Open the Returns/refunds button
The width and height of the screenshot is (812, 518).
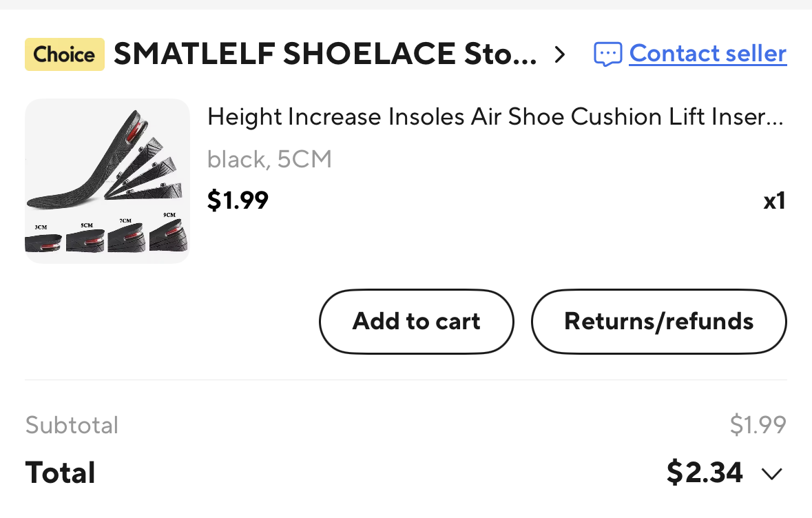pos(658,321)
